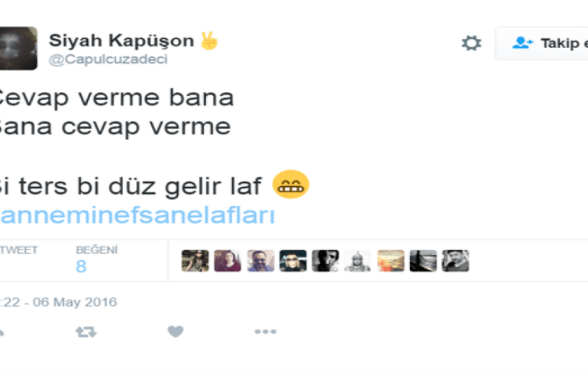Screen dimensions: 588x370
Task: Open Siyah Kapüşon profile name
Action: [x=121, y=40]
